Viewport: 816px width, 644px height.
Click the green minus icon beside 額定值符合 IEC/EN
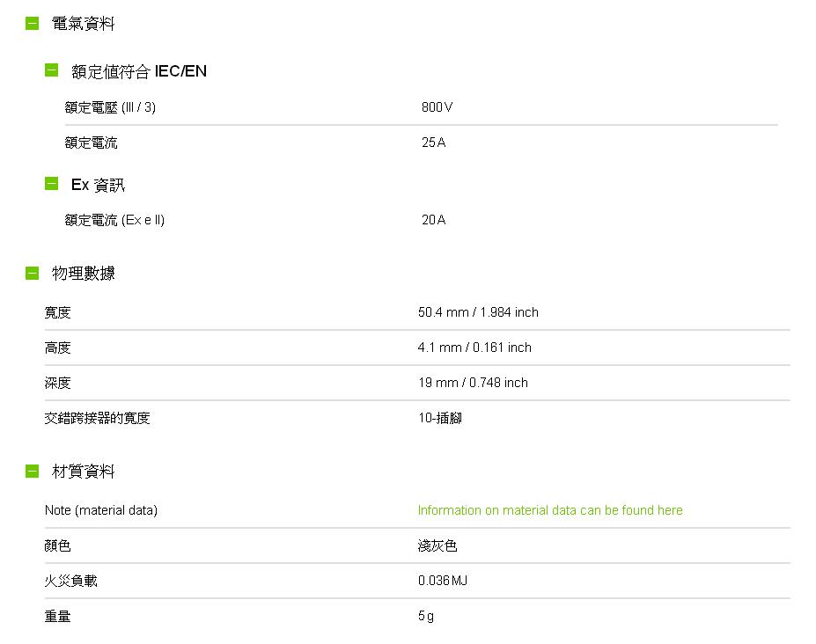click(x=52, y=70)
